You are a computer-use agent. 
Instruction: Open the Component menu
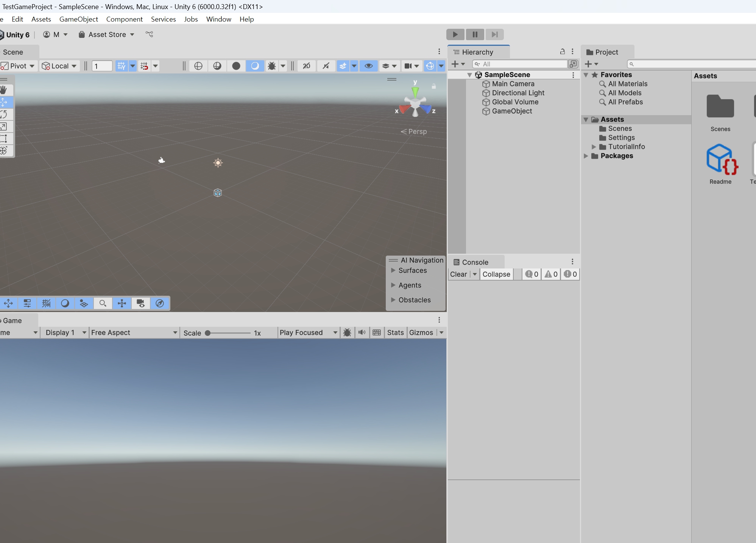[x=125, y=19]
